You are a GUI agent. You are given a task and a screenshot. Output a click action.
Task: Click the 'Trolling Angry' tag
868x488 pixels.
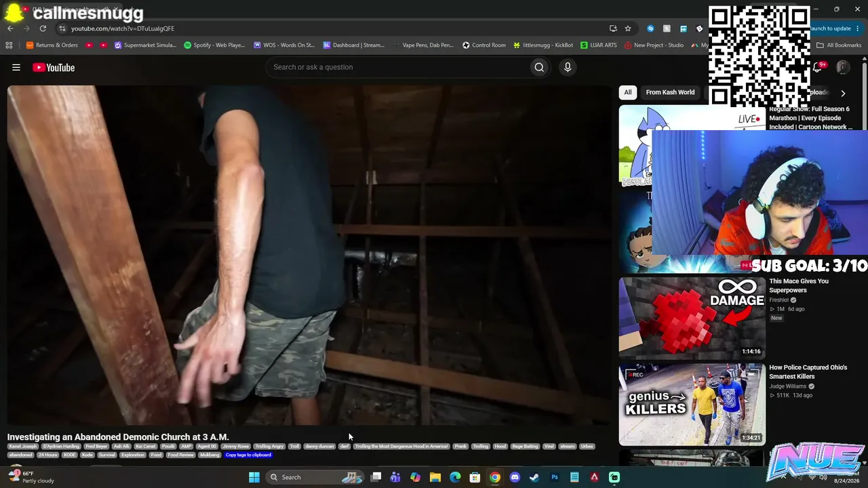click(269, 447)
